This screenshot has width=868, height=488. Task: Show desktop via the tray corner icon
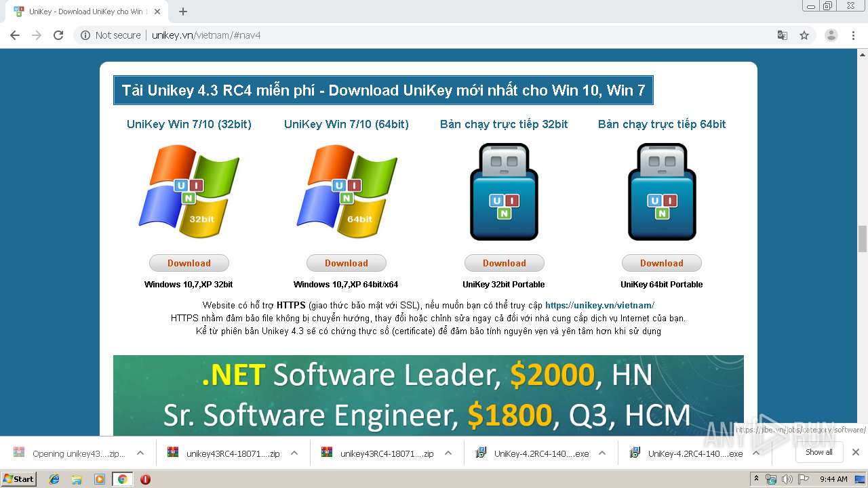pos(861,479)
